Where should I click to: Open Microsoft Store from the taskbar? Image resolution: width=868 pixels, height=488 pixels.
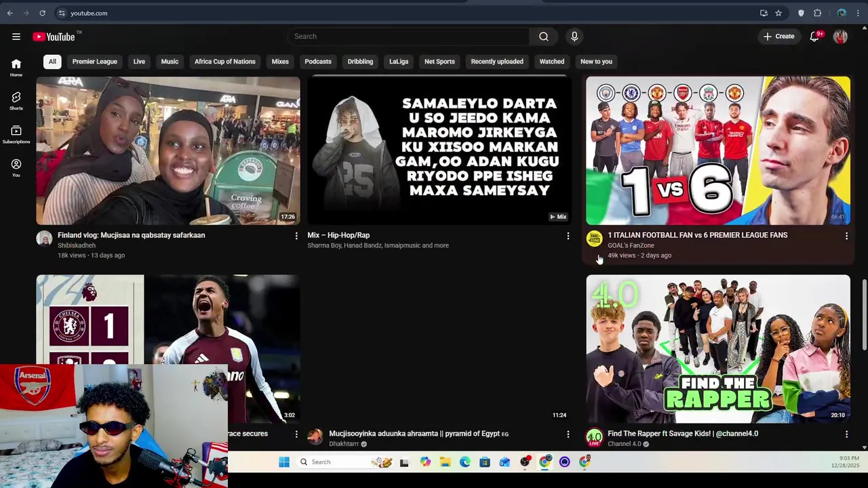(484, 462)
